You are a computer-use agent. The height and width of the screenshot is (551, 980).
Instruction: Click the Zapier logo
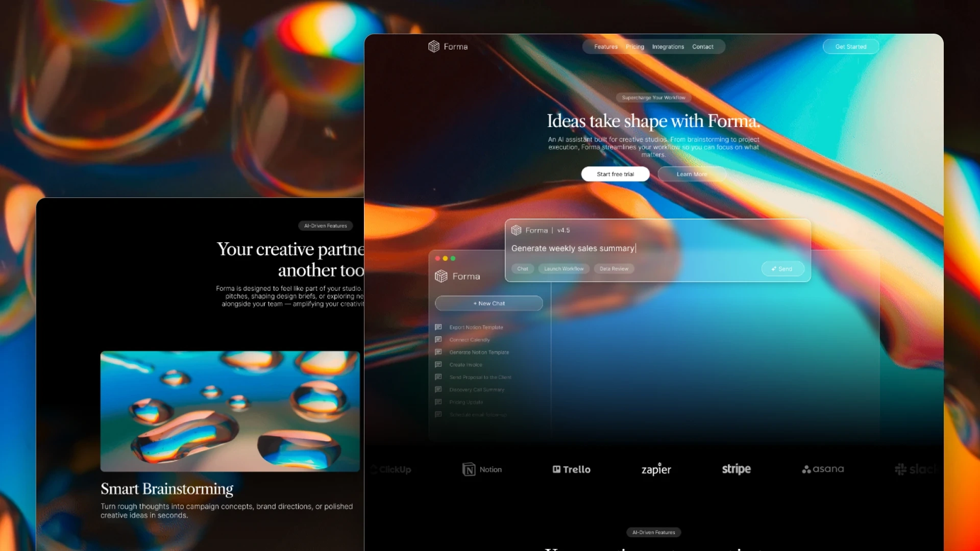click(656, 469)
